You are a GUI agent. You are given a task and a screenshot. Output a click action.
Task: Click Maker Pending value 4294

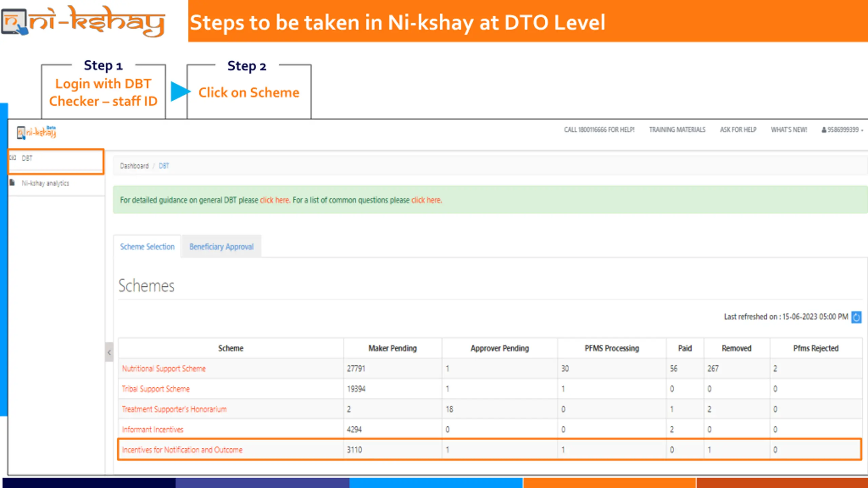[354, 429]
